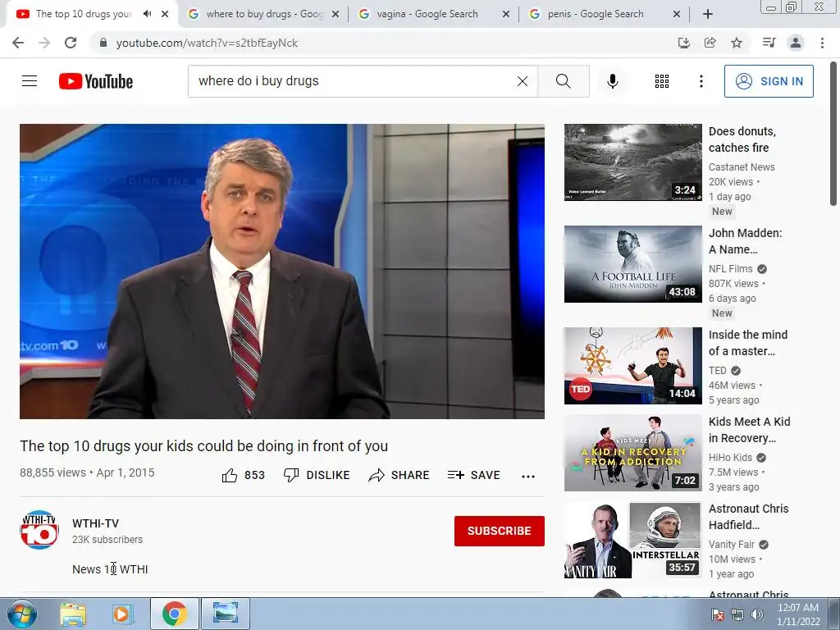Image resolution: width=840 pixels, height=630 pixels.
Task: Open 'Kid in Recovery from Addiction' thumbnail
Action: 632,453
